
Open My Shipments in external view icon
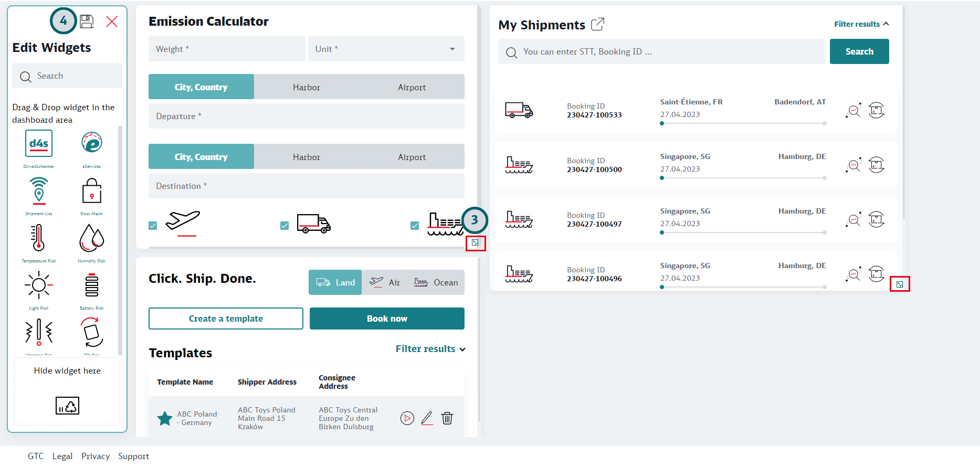597,24
